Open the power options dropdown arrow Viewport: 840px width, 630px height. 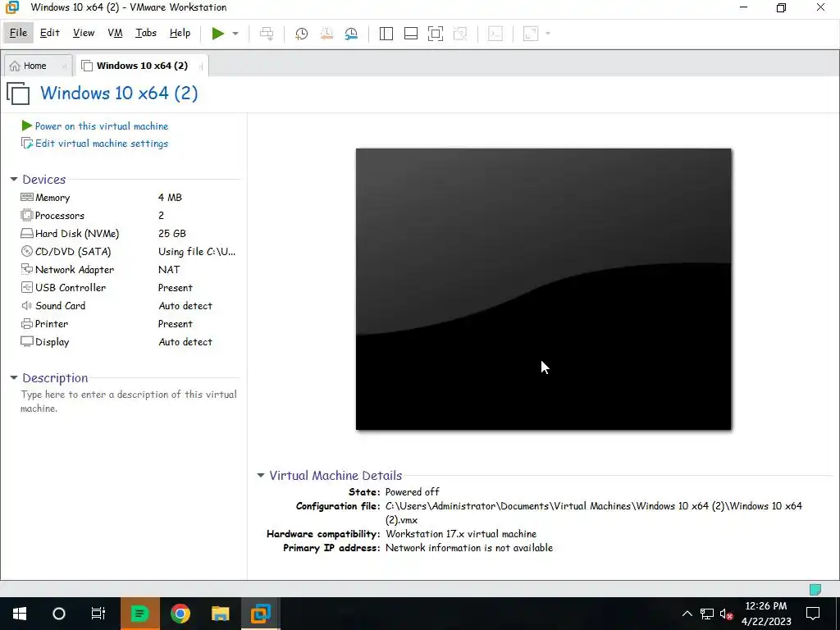tap(235, 33)
